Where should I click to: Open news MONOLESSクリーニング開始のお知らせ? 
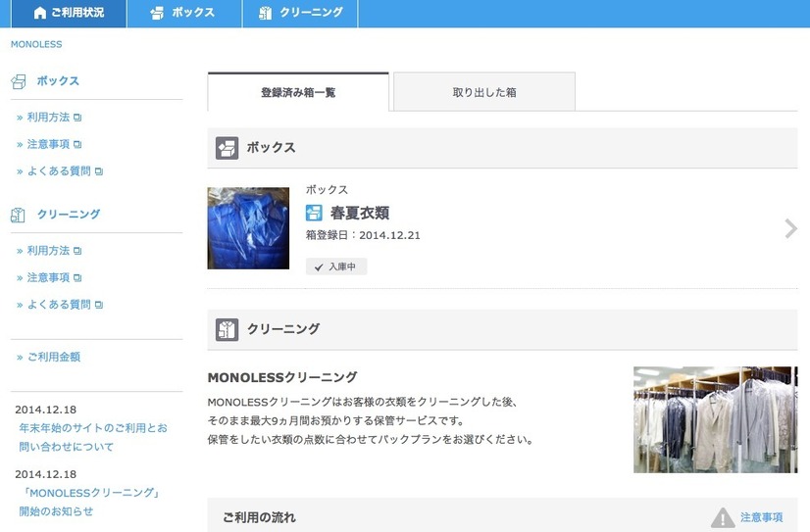click(x=89, y=502)
